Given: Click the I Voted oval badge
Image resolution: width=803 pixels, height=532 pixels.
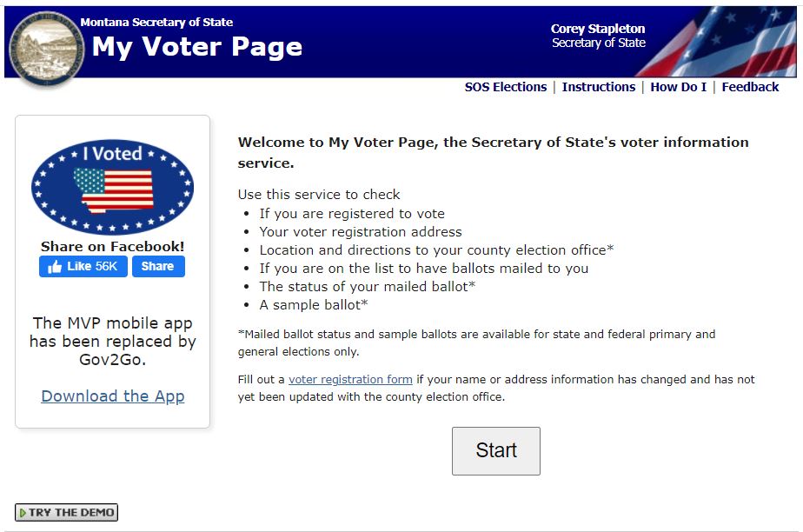Looking at the screenshot, I should 113,186.
